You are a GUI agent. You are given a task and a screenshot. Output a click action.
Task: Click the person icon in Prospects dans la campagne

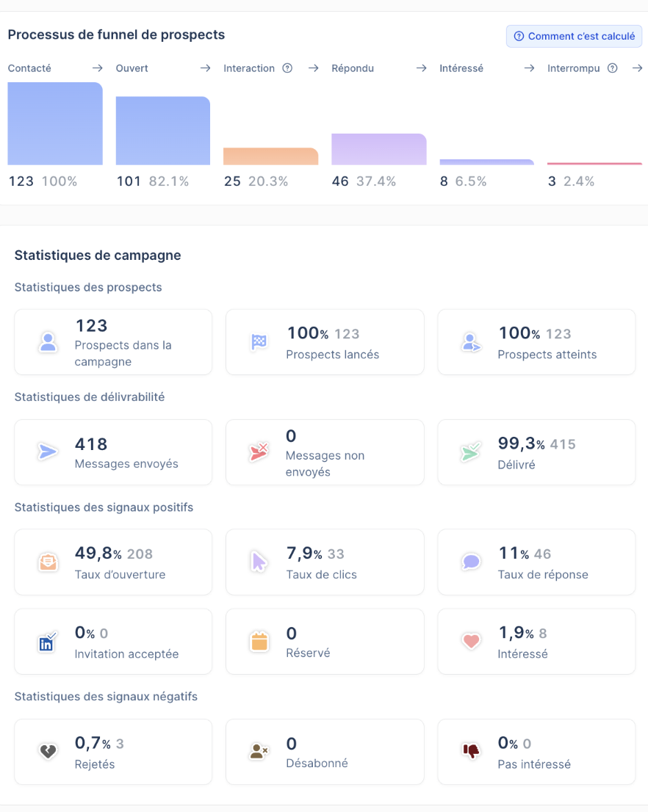[48, 342]
